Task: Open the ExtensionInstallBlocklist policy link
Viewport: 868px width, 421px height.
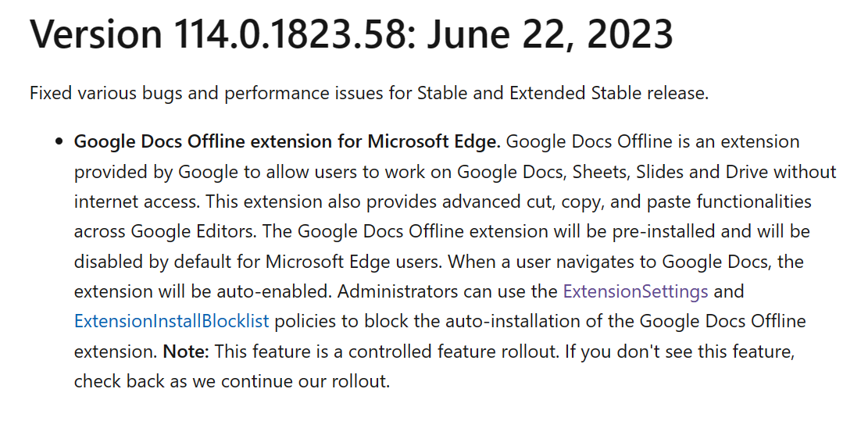Action: [x=171, y=321]
